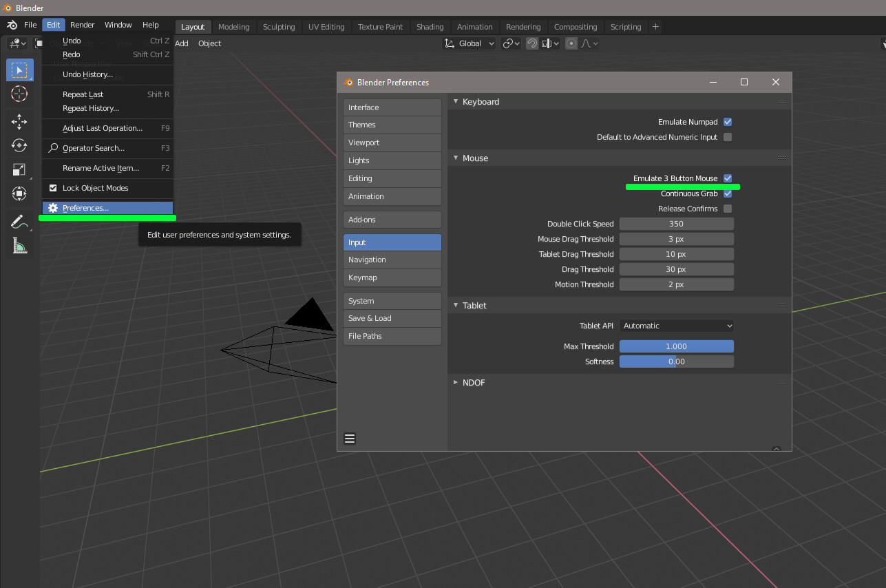The width and height of the screenshot is (886, 588).
Task: Click the Keyboard panel drag grip
Action: (782, 101)
